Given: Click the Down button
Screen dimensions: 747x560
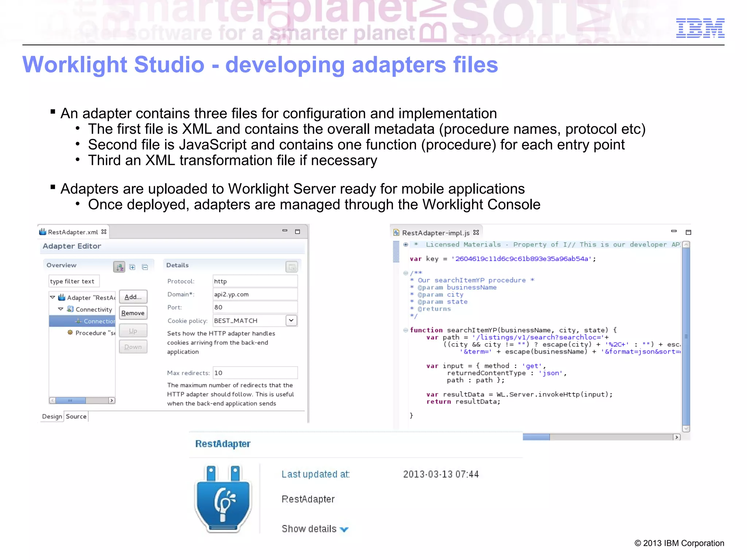Looking at the screenshot, I should [x=133, y=347].
